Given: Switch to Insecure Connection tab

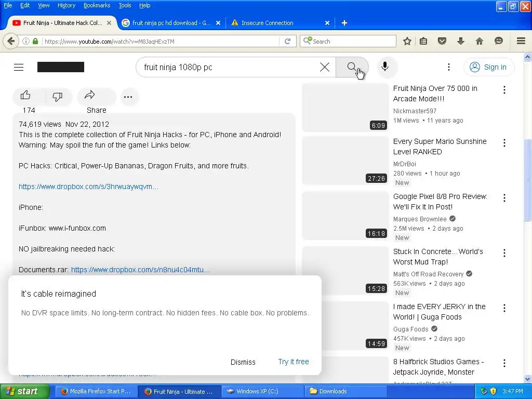Looking at the screenshot, I should (x=268, y=23).
